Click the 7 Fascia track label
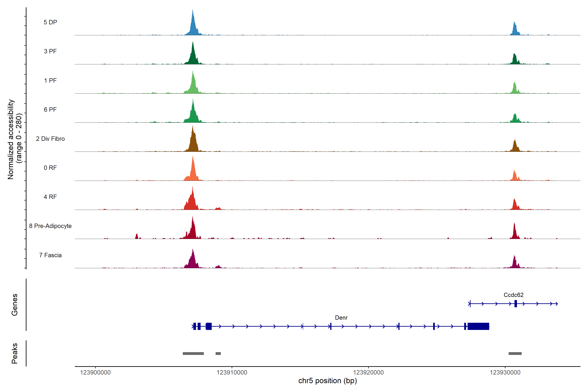588x392 pixels. click(x=50, y=255)
